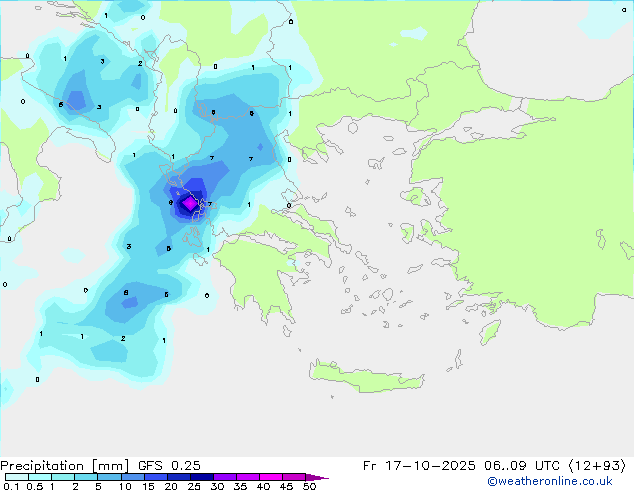Click the 'Precipitation [mm]' title text

pyautogui.click(x=65, y=466)
